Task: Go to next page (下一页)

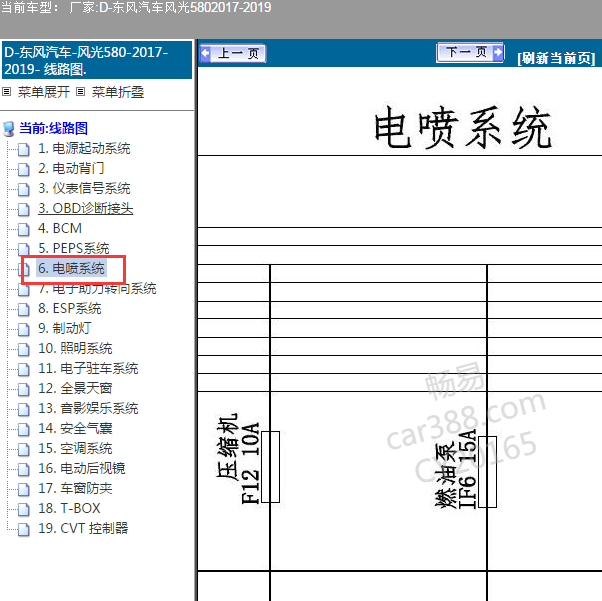Action: [x=470, y=52]
